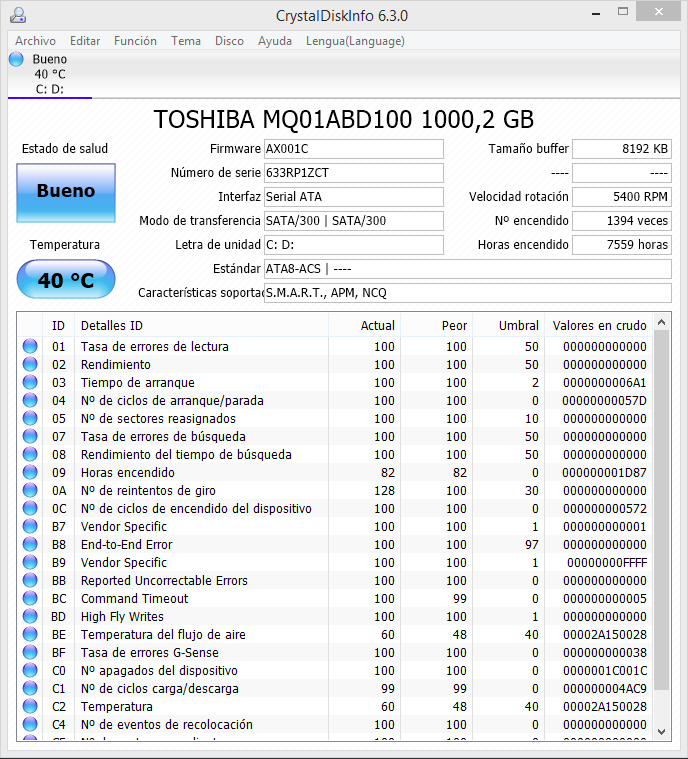This screenshot has width=688, height=759.
Task: Click the Valores en crudo column header
Action: [x=599, y=325]
